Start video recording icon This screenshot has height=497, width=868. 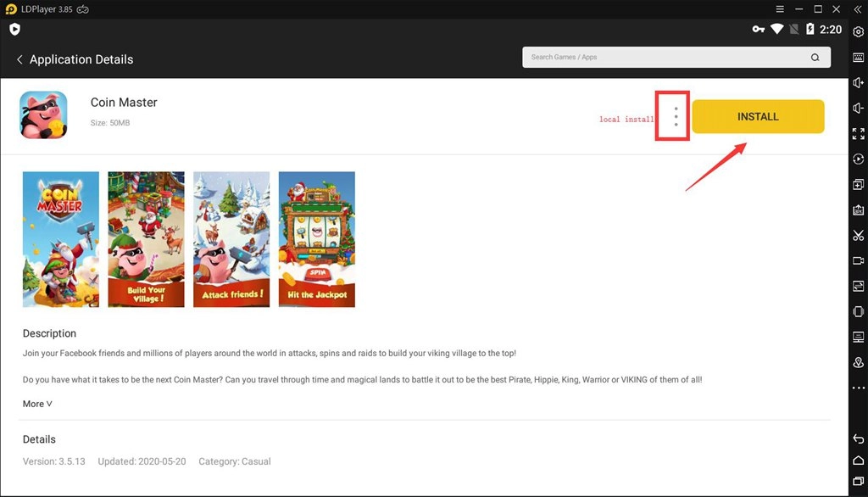point(858,260)
